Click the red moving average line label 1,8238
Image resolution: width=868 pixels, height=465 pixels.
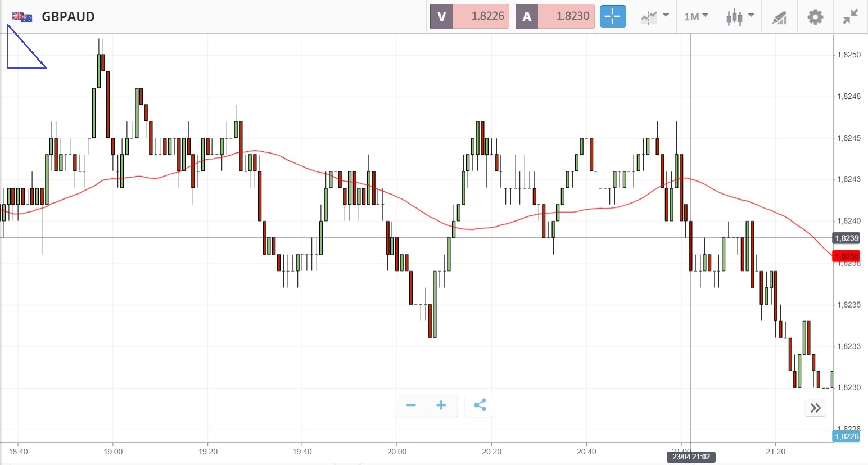point(846,256)
